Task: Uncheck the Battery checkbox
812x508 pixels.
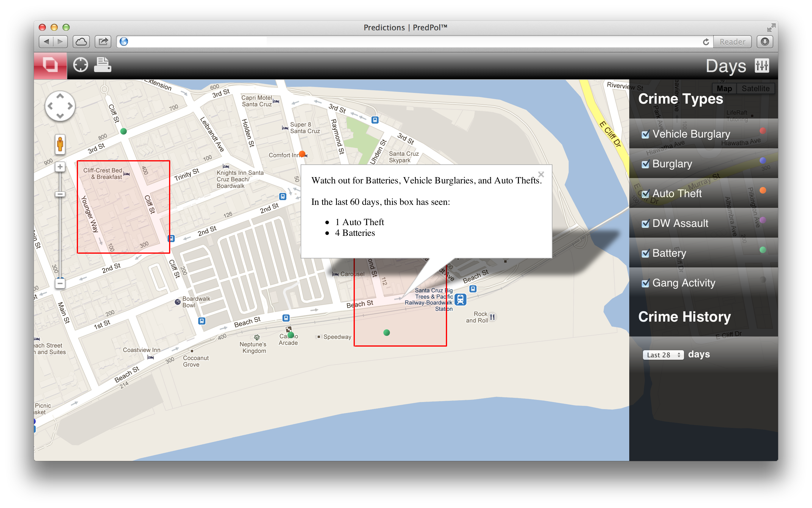Action: tap(645, 254)
